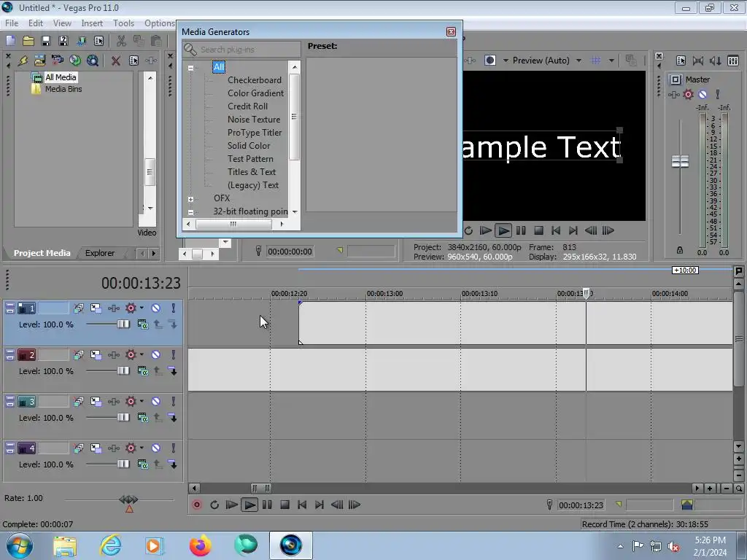Open Track Motion on track 1
The height and width of the screenshot is (560, 747).
pos(96,308)
